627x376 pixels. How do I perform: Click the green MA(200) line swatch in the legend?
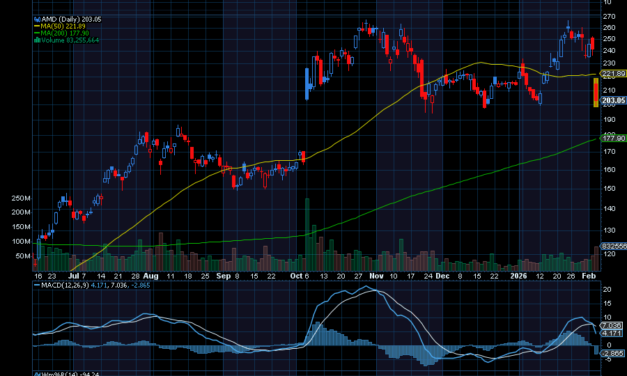[37, 33]
